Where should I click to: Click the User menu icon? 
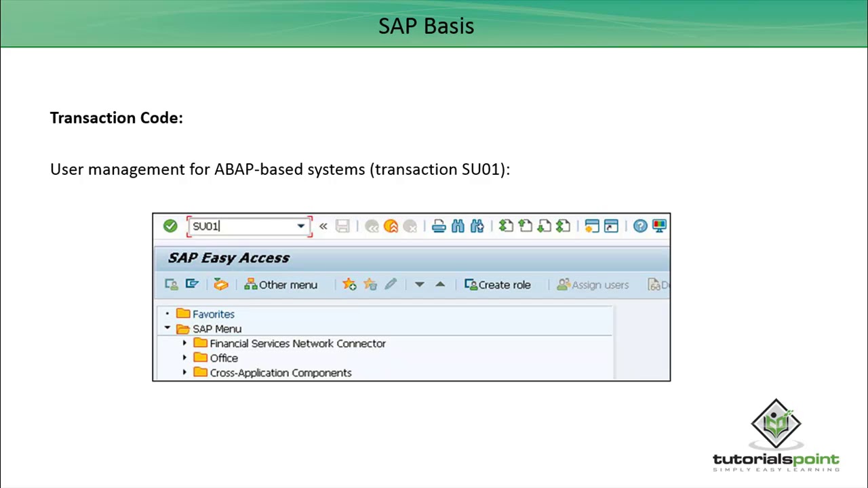172,285
